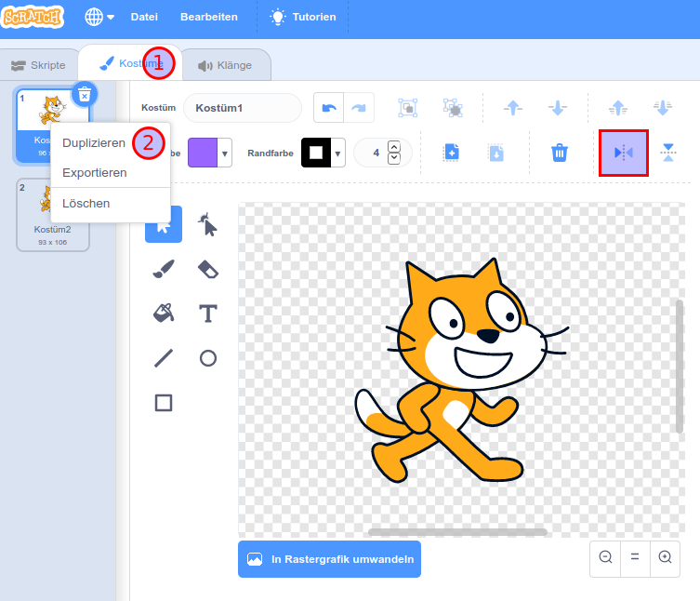
Task: Click the Scratch logo
Action: click(x=33, y=17)
